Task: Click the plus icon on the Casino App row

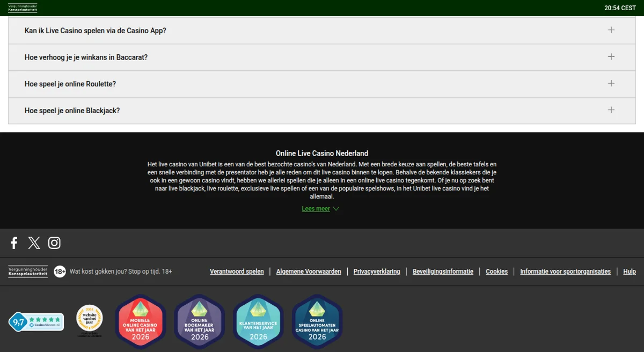Action: pos(611,30)
